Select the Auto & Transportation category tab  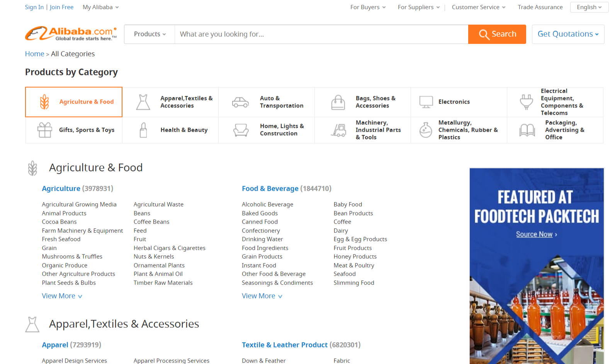(x=267, y=102)
